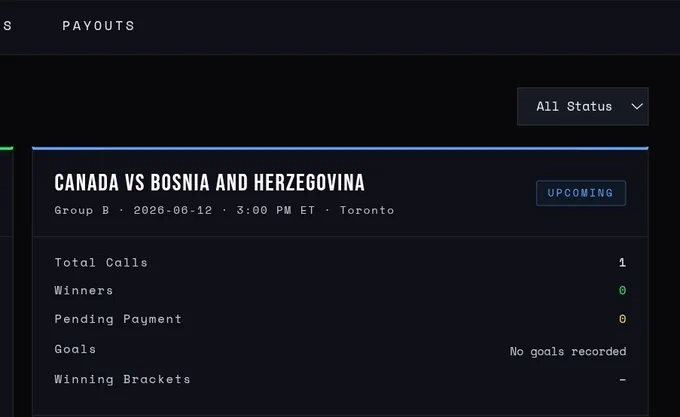Open the All Status dropdown

tap(582, 107)
